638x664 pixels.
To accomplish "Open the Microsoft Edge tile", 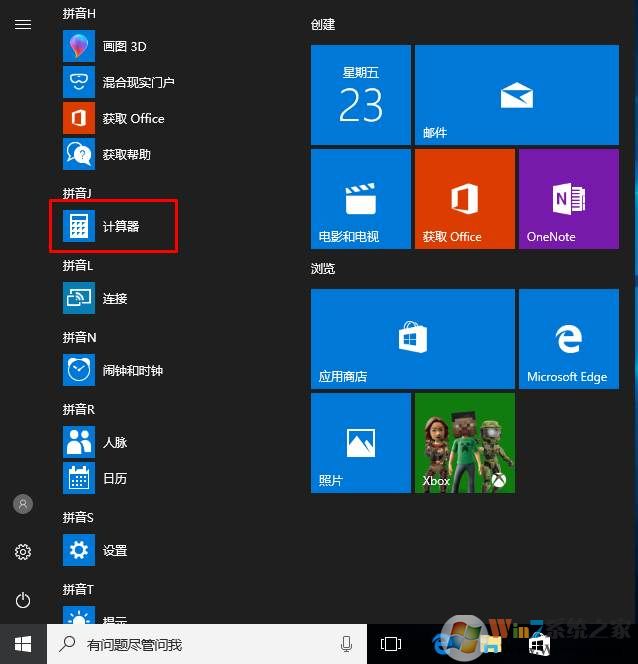I will (x=569, y=339).
